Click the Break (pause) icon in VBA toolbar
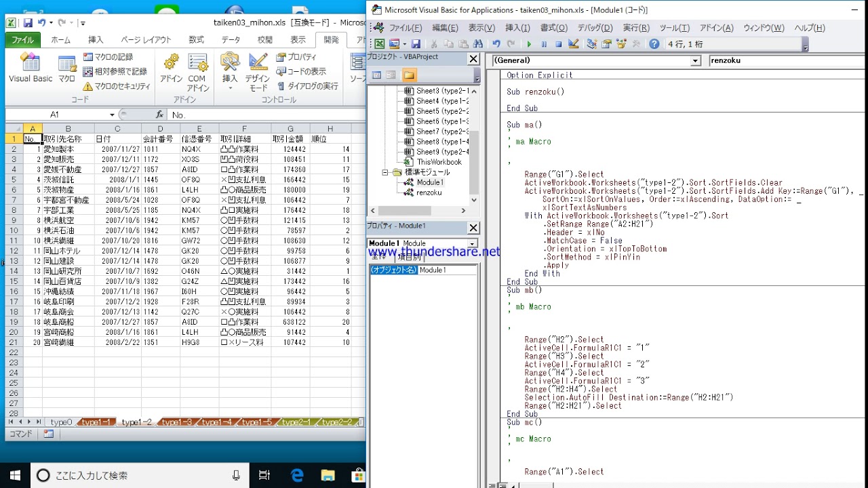Image resolution: width=868 pixels, height=488 pixels. tap(544, 44)
